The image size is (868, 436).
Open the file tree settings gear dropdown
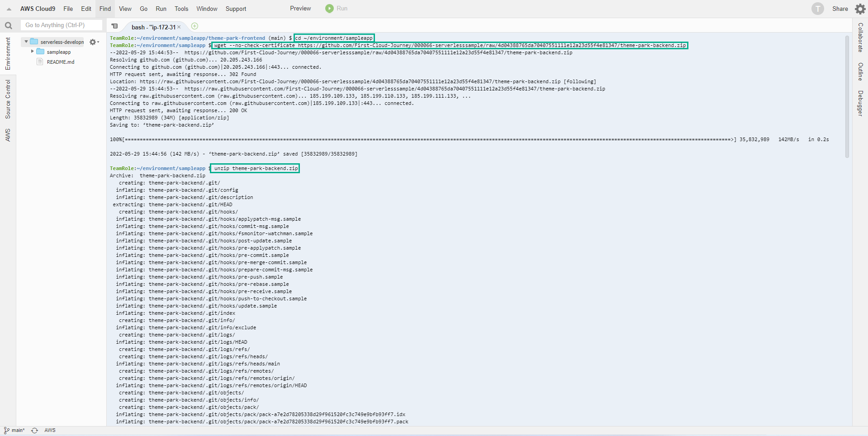coord(94,42)
